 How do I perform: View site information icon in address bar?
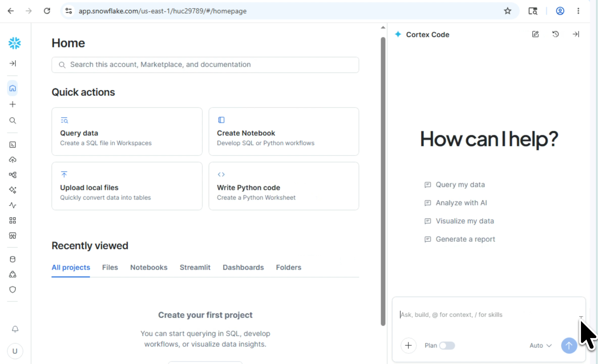(x=69, y=11)
